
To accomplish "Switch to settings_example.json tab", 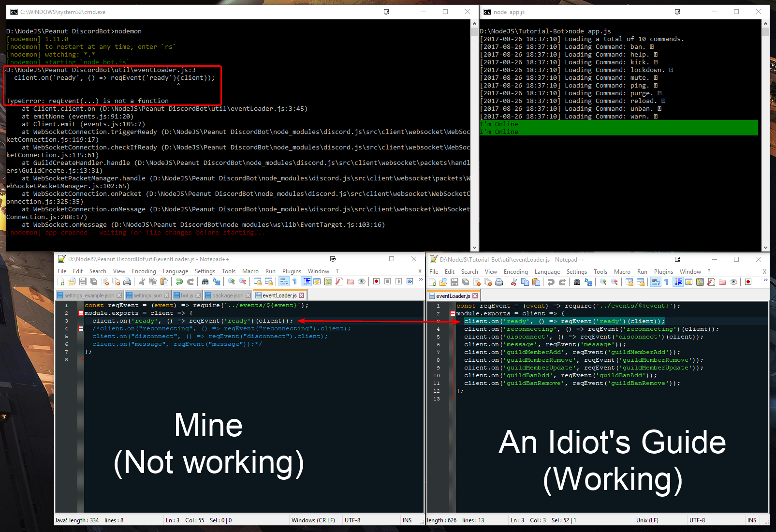I will 89,296.
